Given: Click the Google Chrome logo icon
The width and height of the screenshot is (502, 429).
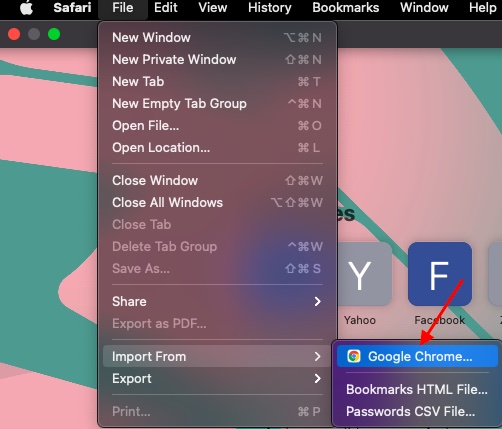Looking at the screenshot, I should [354, 356].
